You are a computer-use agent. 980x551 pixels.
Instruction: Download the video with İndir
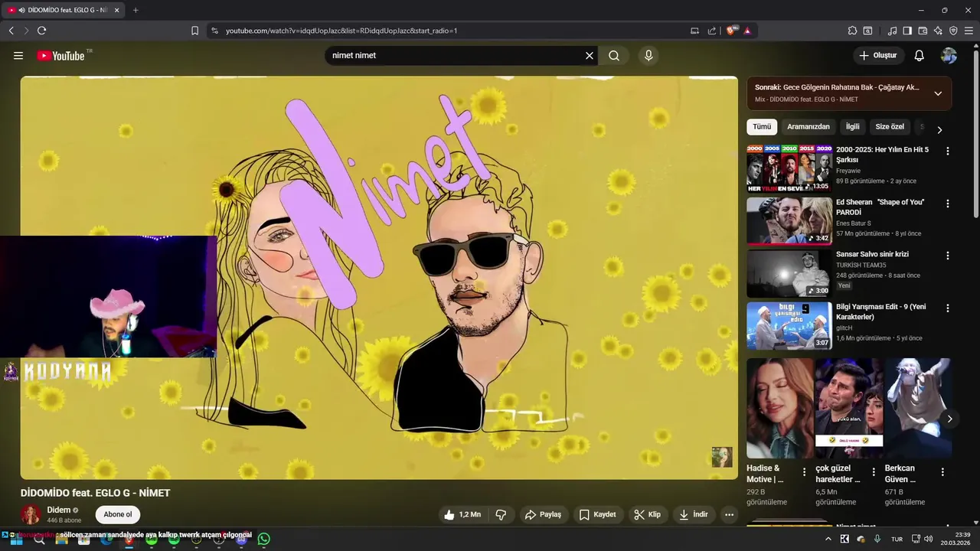click(693, 515)
